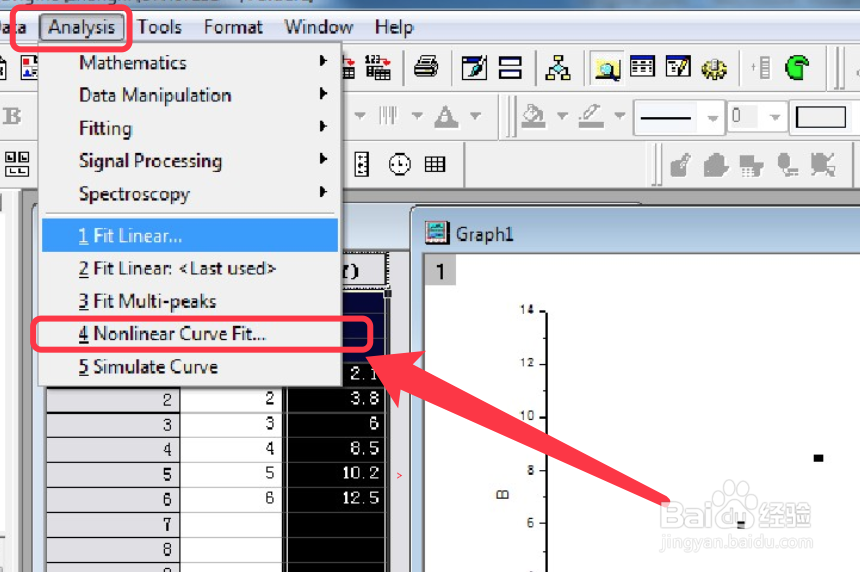Click the graph template icon at left

(x=30, y=67)
